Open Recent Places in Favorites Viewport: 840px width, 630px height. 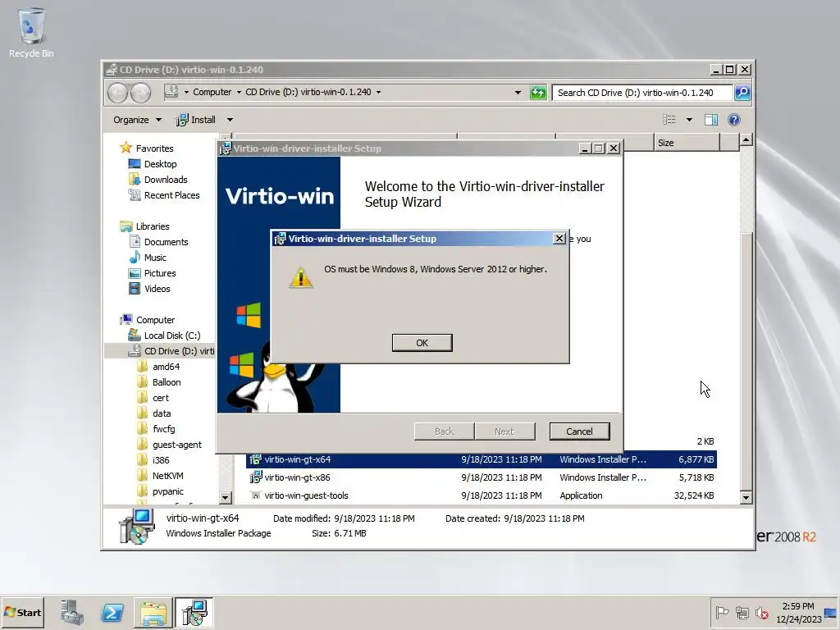click(x=171, y=195)
